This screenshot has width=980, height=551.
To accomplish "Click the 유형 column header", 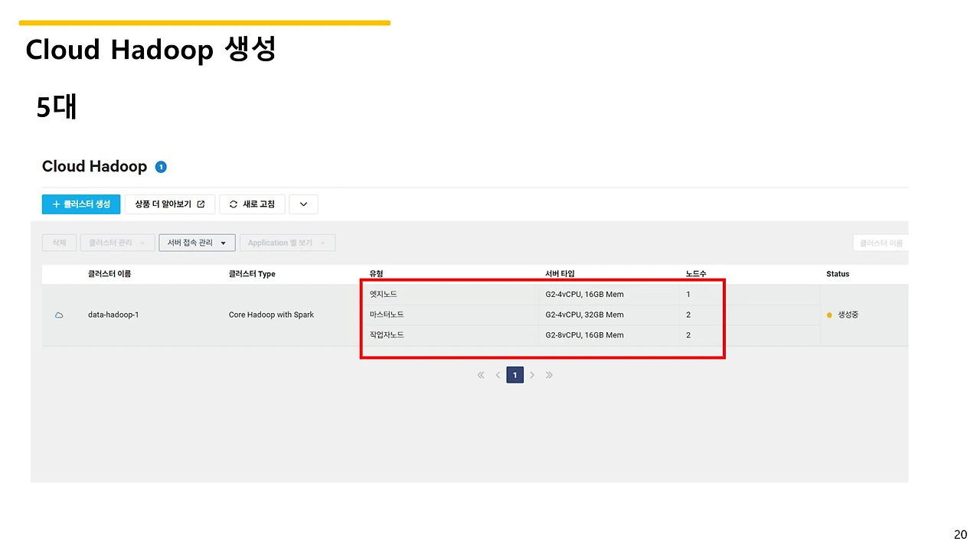I will point(375,274).
